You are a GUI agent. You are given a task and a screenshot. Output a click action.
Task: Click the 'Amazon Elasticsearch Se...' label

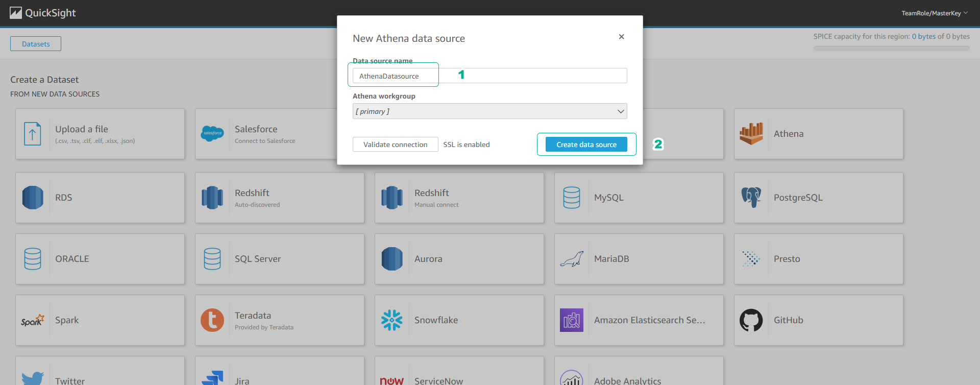pyautogui.click(x=650, y=320)
